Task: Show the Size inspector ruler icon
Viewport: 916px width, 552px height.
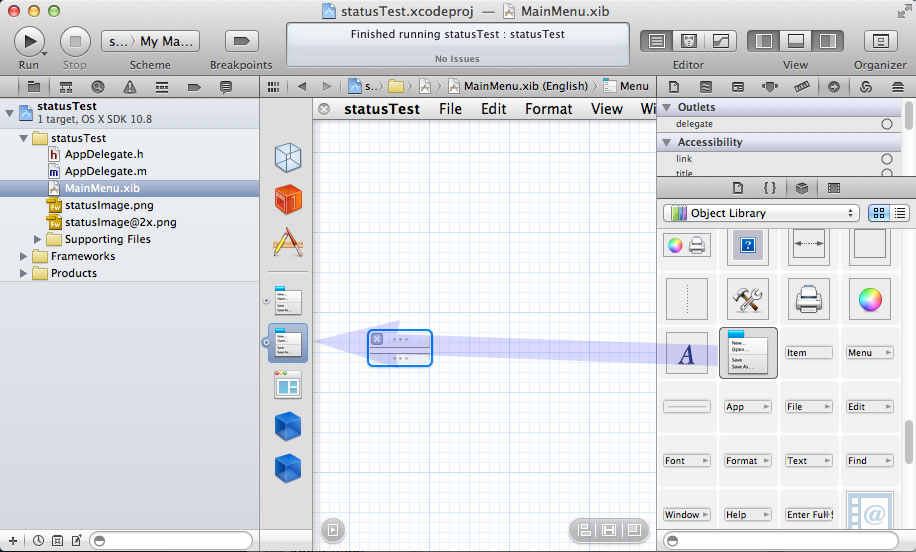Action: pos(802,87)
